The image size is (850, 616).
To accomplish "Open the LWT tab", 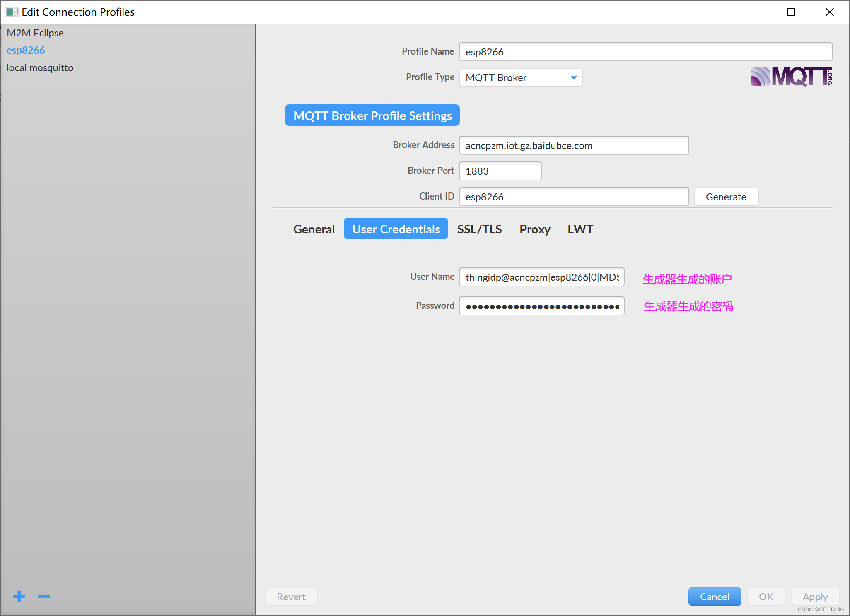I will 580,229.
